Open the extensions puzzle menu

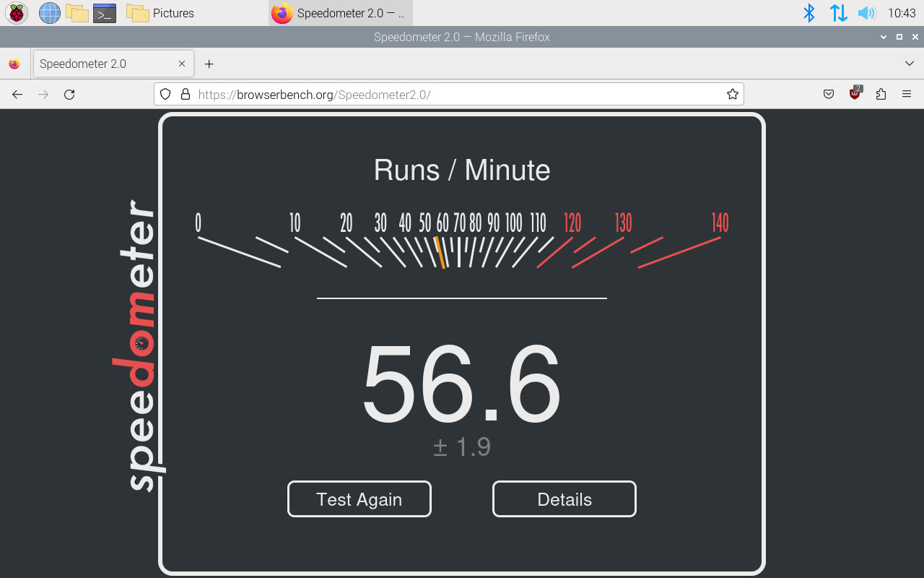(881, 94)
